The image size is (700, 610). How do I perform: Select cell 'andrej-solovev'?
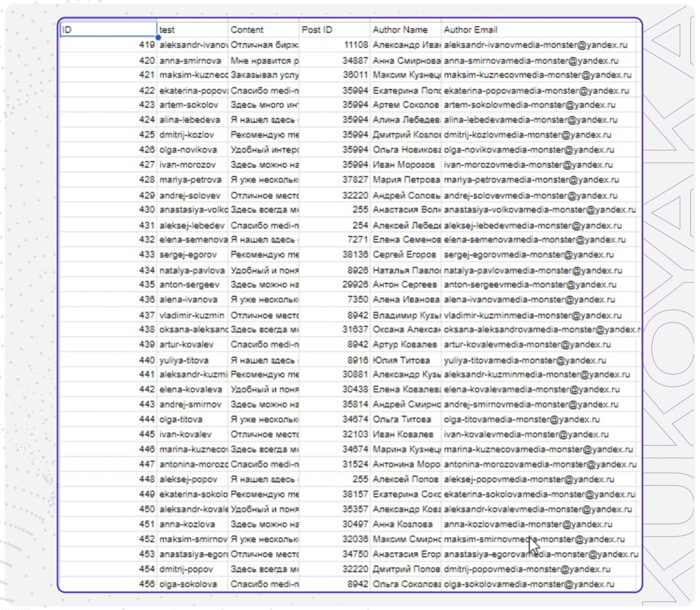192,195
